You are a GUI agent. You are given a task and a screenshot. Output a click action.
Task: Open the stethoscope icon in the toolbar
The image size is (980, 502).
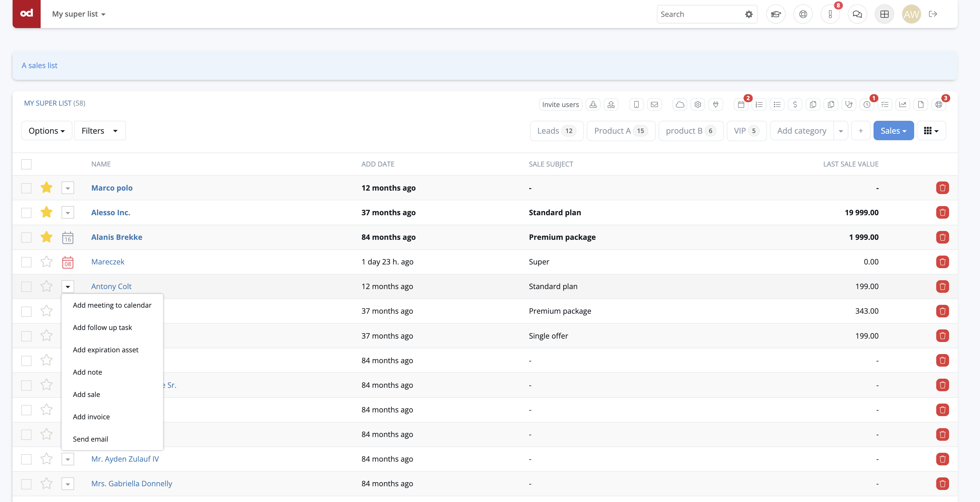(x=849, y=104)
